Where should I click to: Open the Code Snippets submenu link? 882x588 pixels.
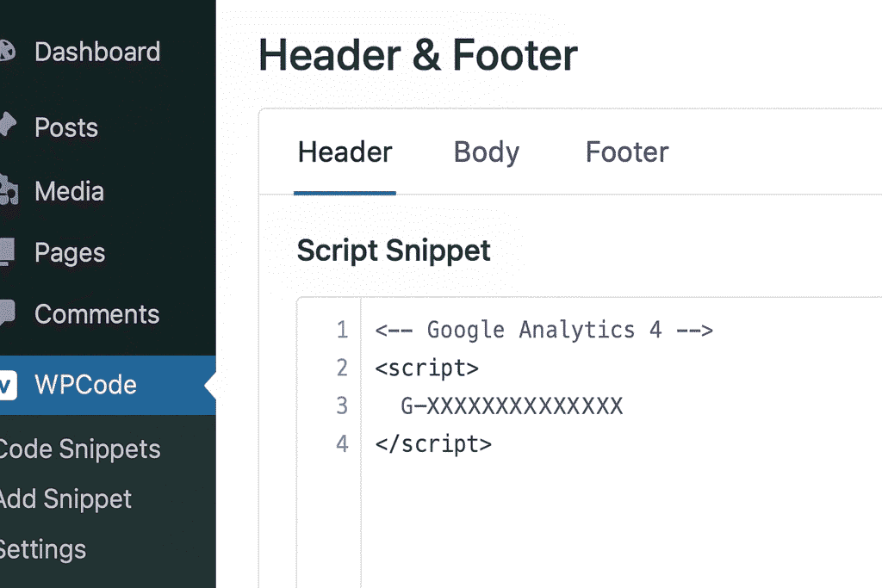point(79,449)
